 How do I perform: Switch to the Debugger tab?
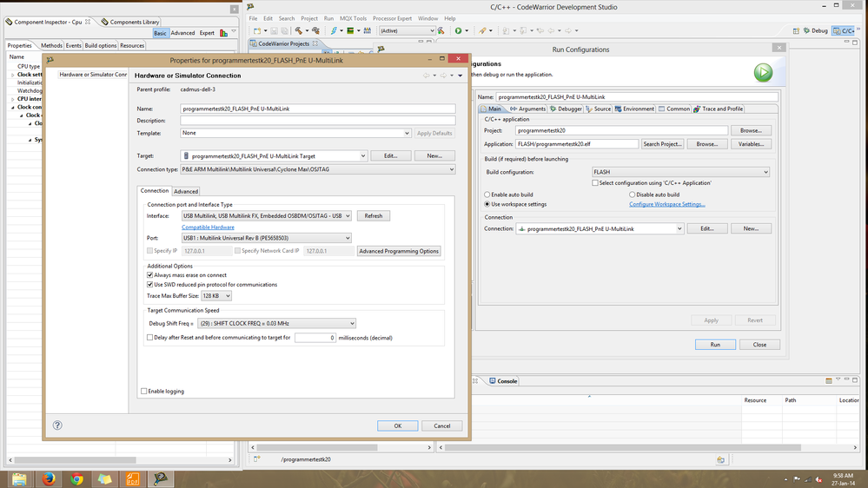coord(566,109)
